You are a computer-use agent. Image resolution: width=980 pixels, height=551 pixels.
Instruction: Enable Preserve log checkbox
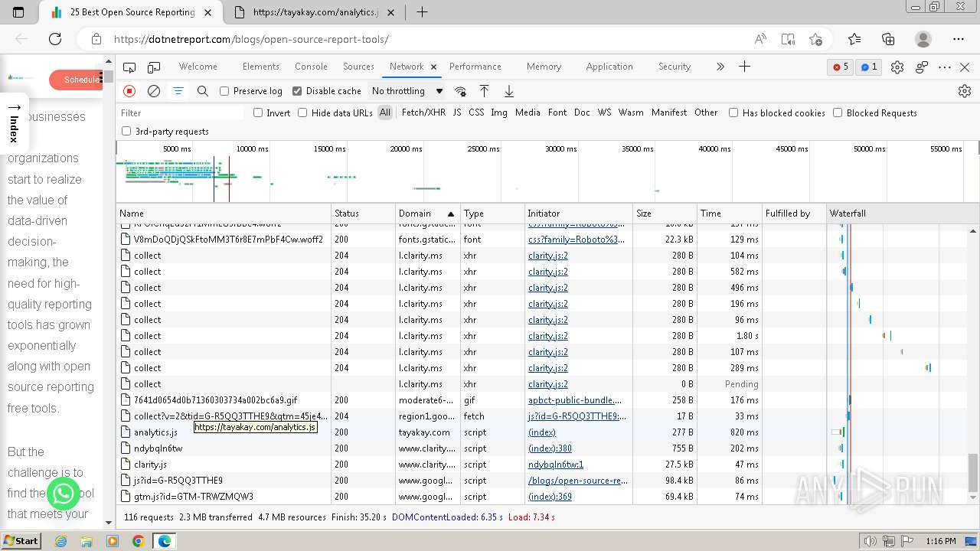point(224,91)
